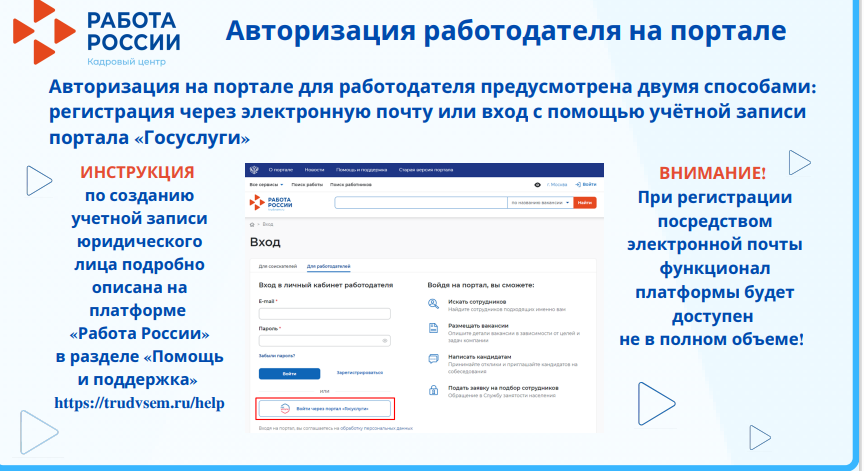
Task: Focus the 'Пароль' input field
Action: (x=325, y=340)
